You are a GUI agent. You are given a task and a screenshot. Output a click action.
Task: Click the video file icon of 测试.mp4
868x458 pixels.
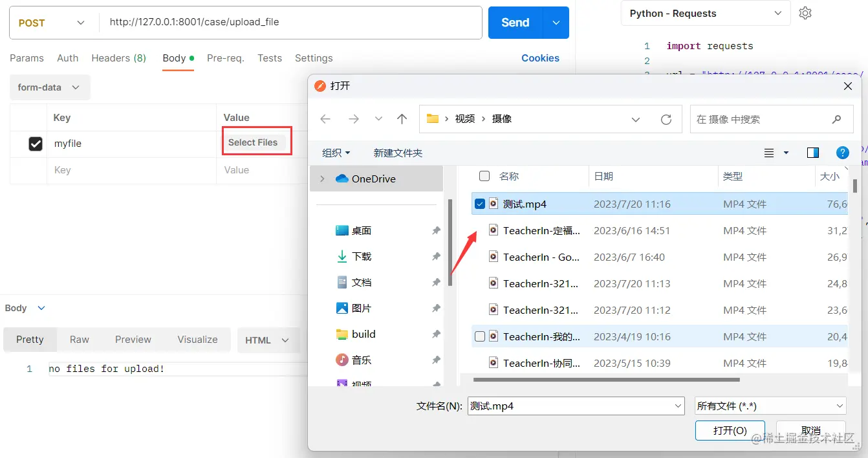coord(494,204)
